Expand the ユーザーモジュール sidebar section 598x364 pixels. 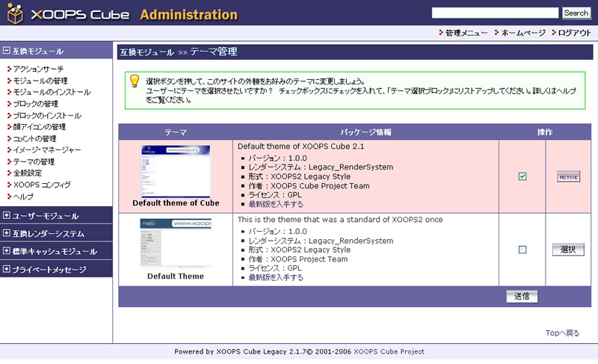click(x=7, y=215)
